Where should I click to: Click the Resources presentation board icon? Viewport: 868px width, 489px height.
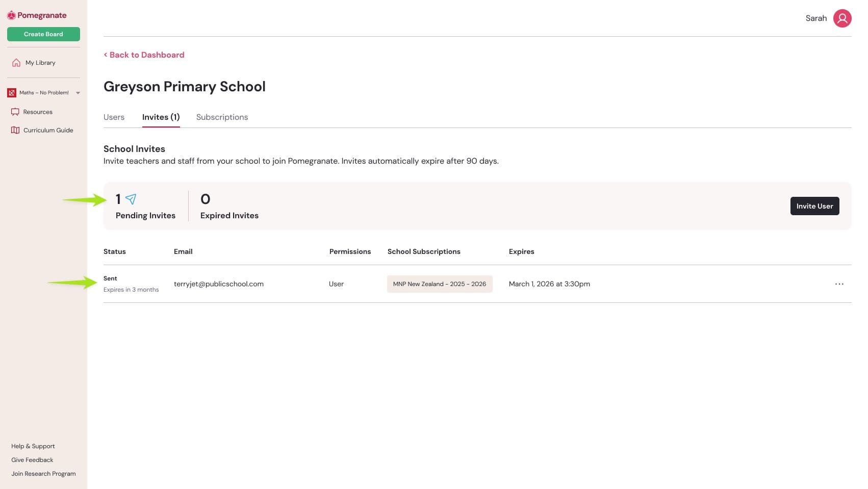pos(15,112)
